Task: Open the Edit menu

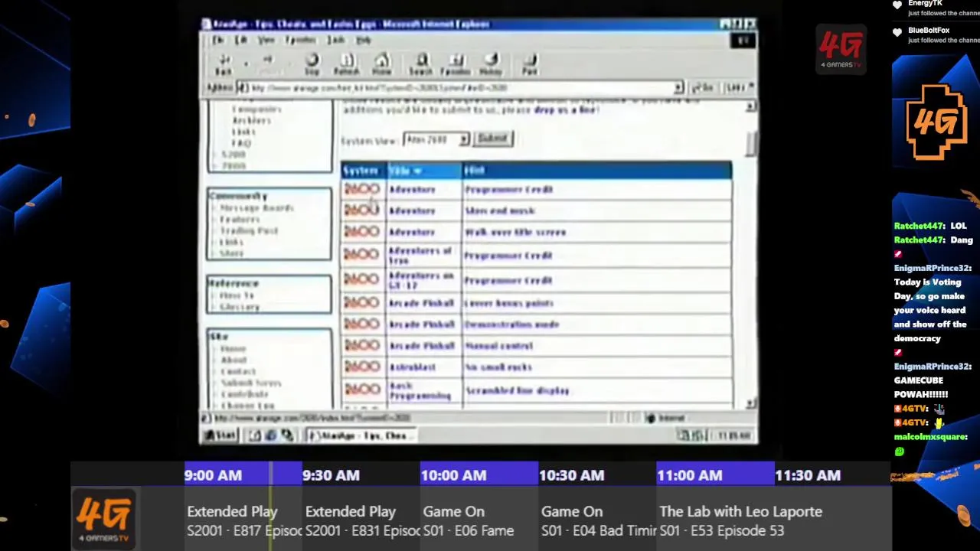Action: click(x=240, y=40)
